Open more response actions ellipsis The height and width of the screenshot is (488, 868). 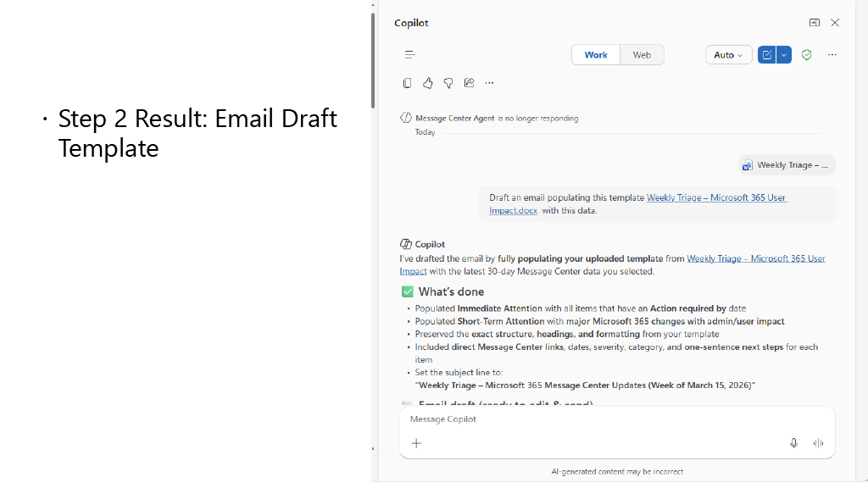point(489,83)
